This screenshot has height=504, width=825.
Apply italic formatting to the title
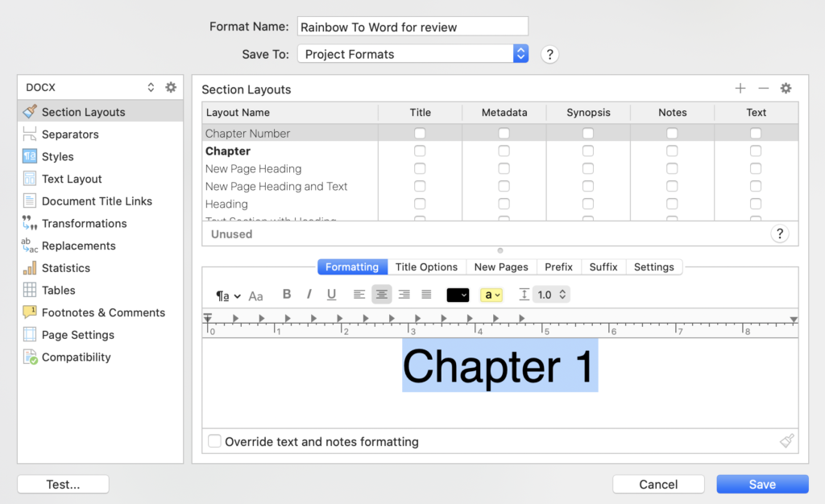click(309, 295)
